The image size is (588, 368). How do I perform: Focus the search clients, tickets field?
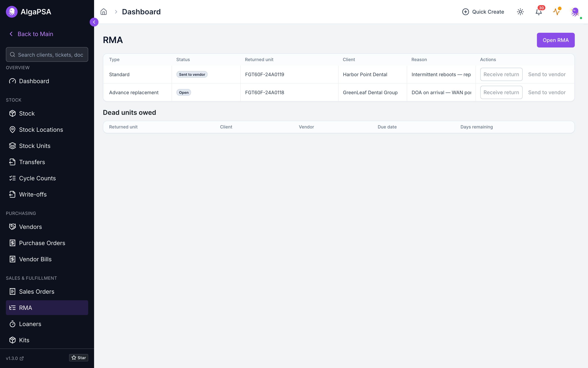(47, 54)
